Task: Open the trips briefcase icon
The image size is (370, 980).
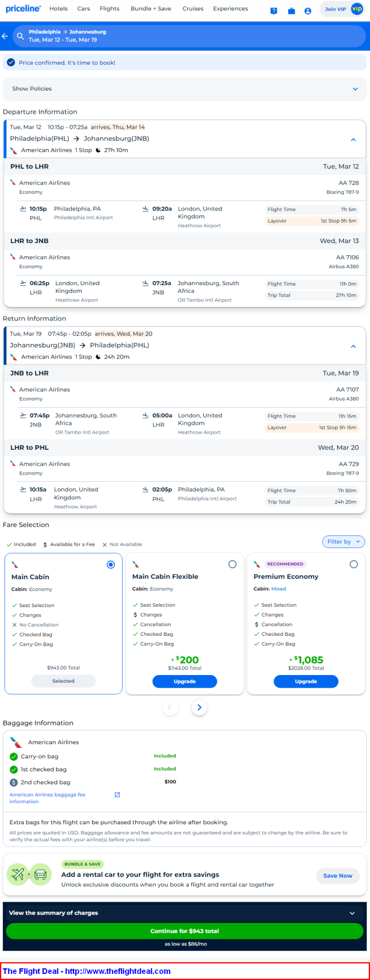Action: point(292,10)
